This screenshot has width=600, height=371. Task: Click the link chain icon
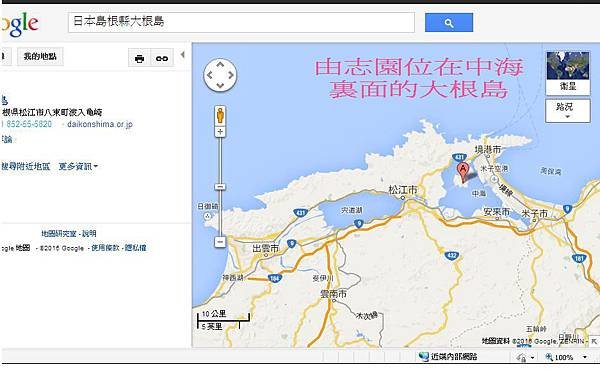[x=162, y=59]
